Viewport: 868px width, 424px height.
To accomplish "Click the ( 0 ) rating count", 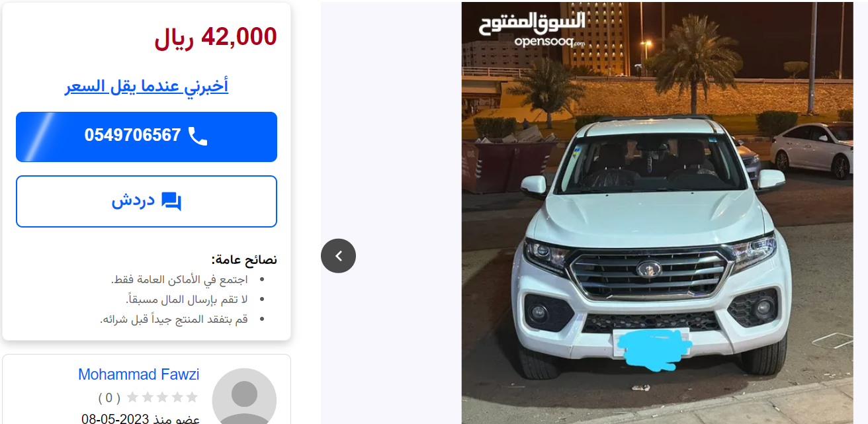I will 110,398.
